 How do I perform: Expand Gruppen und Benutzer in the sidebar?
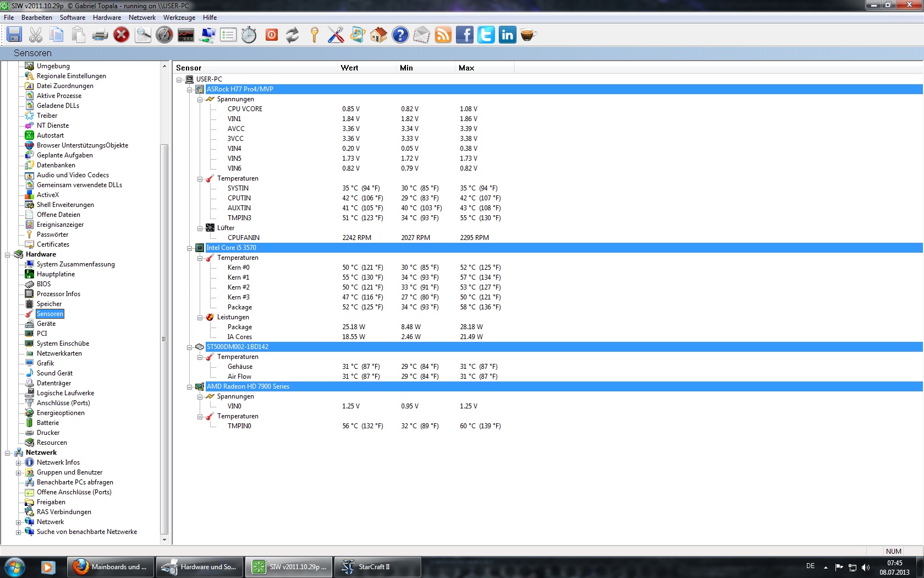pos(18,472)
